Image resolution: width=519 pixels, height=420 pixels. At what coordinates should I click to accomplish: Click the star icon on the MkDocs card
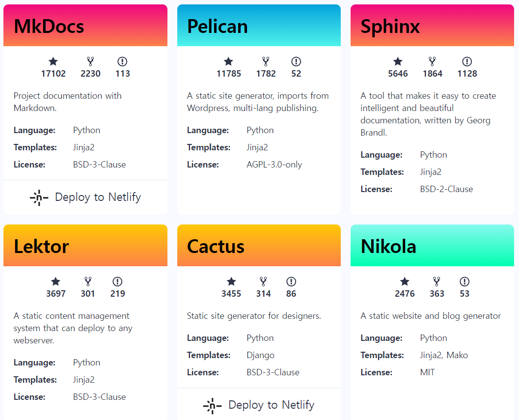point(53,61)
